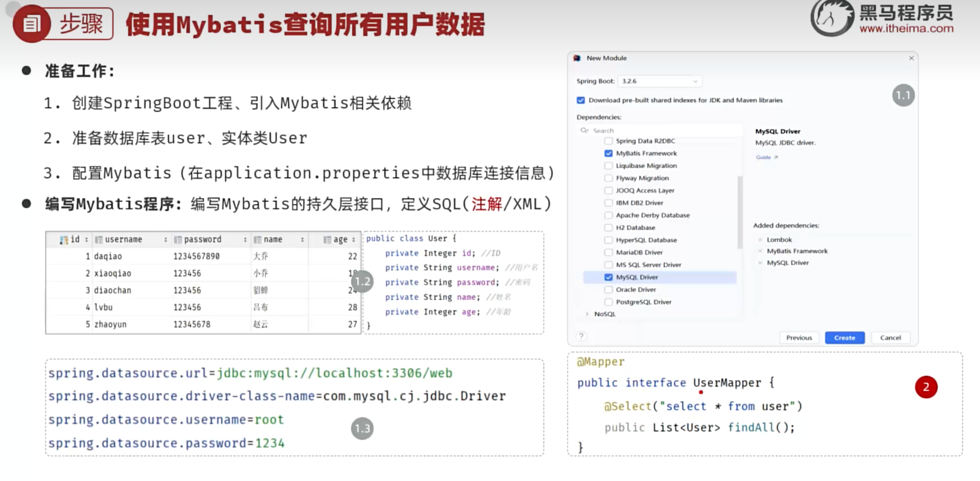Check the HyperSQL Database checkbox
The height and width of the screenshot is (481, 980).
(609, 240)
